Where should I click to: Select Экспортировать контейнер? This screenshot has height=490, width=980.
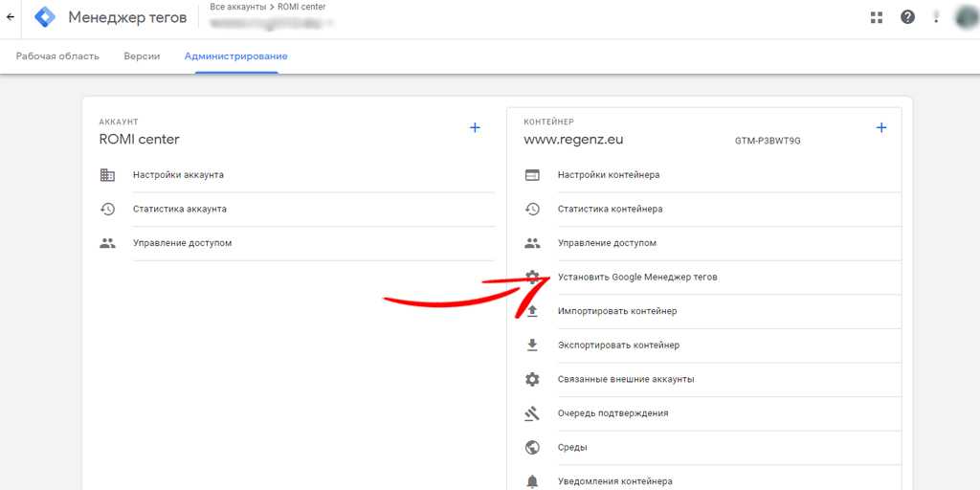tap(618, 345)
